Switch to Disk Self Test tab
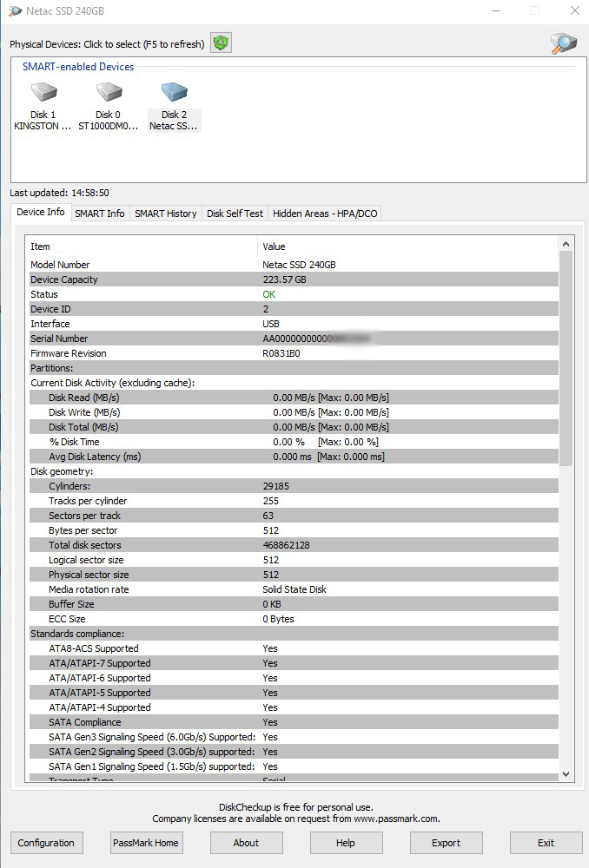589x868 pixels. (235, 214)
